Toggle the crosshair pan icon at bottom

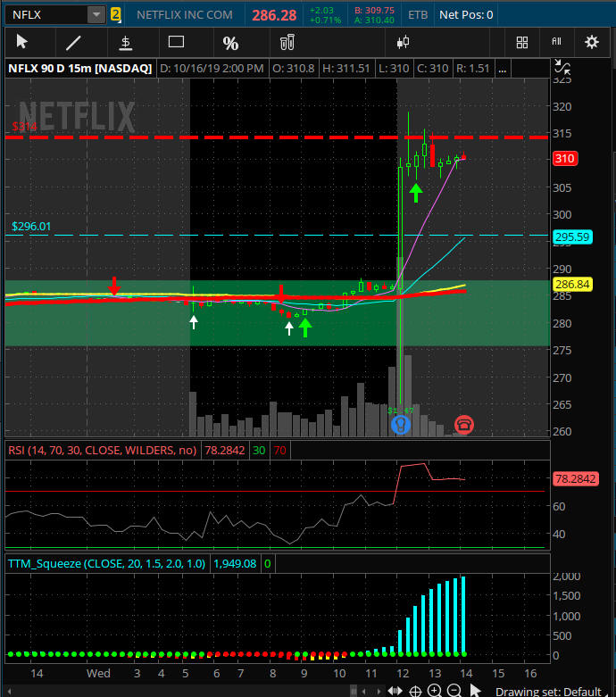pyautogui.click(x=414, y=690)
